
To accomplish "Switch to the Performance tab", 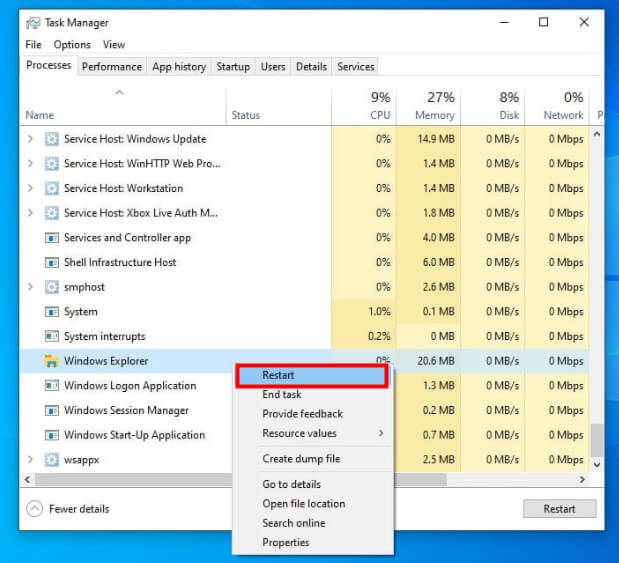I will [x=112, y=67].
